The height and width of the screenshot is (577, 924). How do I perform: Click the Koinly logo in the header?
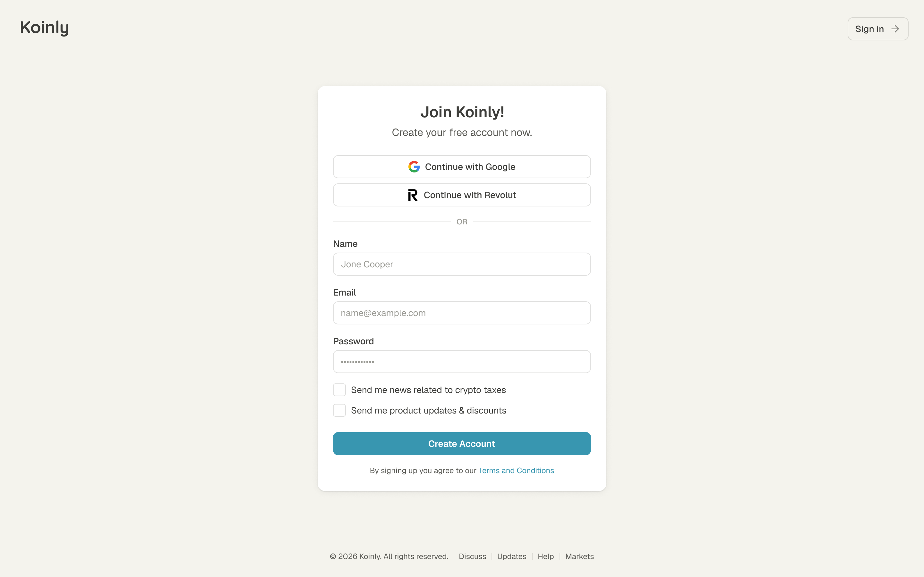point(44,28)
